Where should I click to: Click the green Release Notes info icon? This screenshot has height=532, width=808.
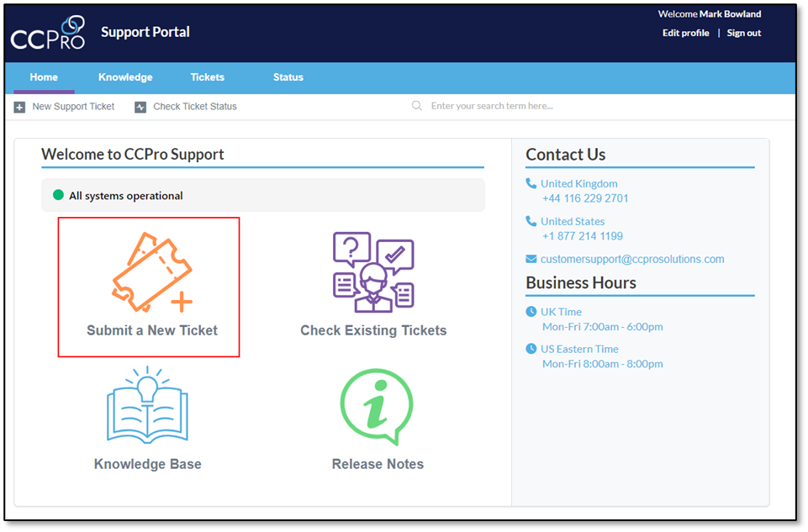click(377, 406)
